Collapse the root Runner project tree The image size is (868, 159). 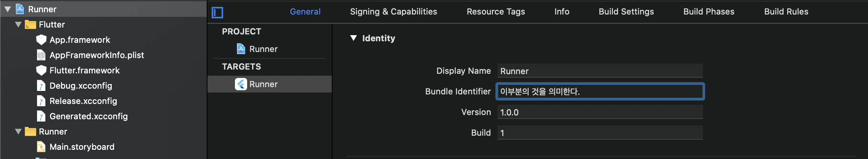(x=7, y=9)
